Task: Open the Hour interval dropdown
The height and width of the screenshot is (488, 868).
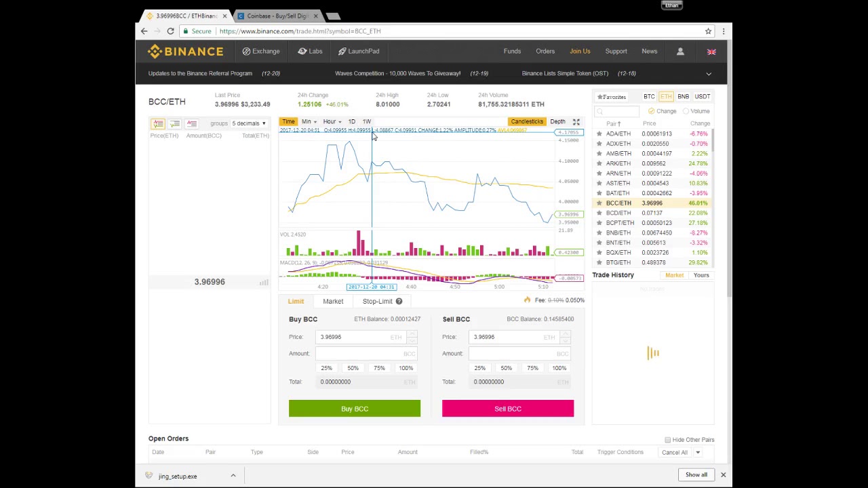Action: click(332, 122)
